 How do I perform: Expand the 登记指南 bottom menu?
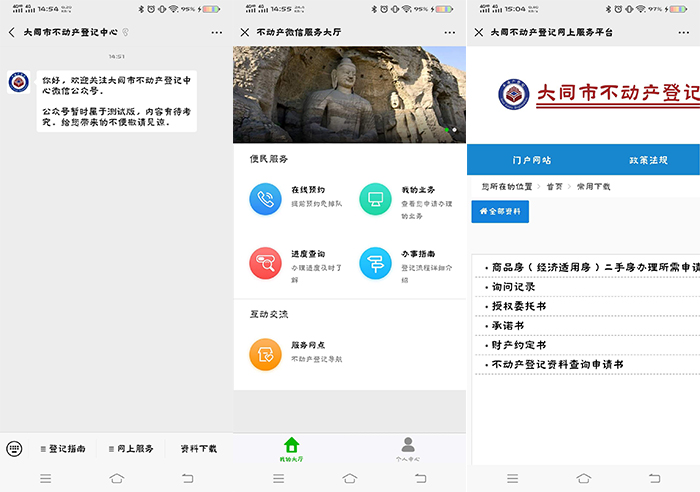62,449
